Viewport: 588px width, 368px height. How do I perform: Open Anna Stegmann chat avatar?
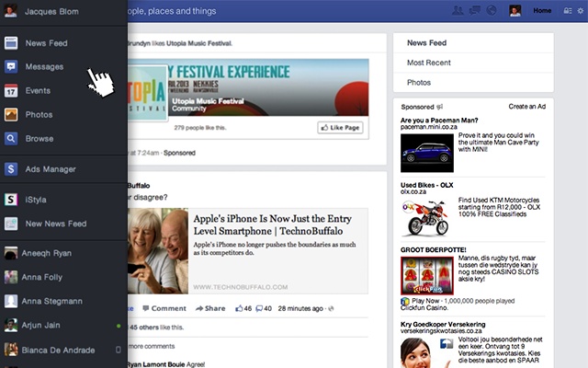pos(11,301)
